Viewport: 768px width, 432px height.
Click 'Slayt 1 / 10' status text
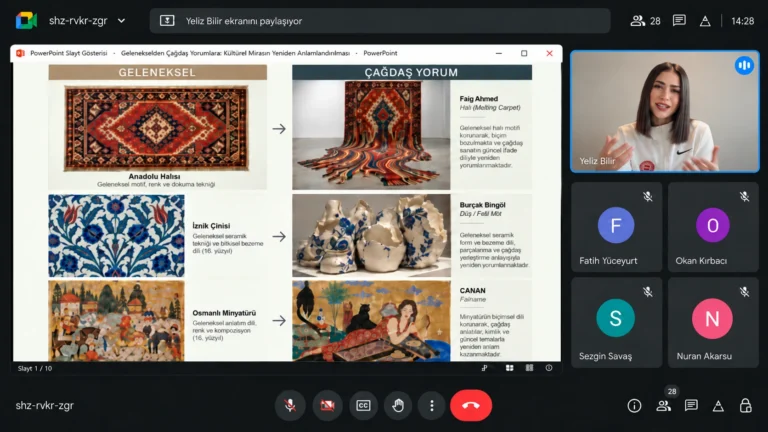click(35, 368)
